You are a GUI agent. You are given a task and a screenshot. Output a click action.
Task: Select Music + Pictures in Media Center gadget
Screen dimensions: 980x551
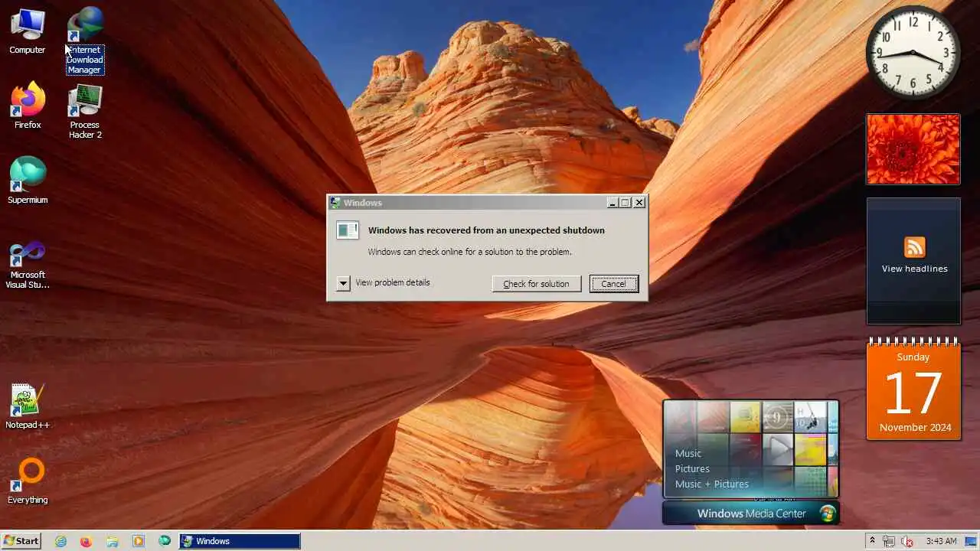712,484
